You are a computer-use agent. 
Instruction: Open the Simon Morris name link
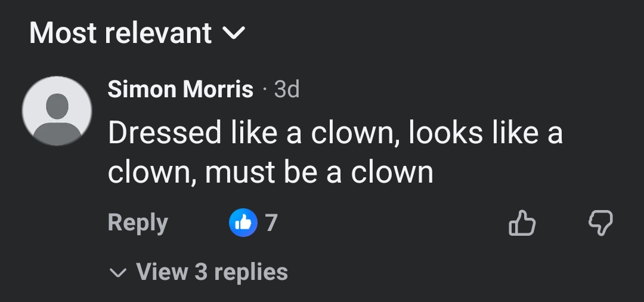(180, 90)
